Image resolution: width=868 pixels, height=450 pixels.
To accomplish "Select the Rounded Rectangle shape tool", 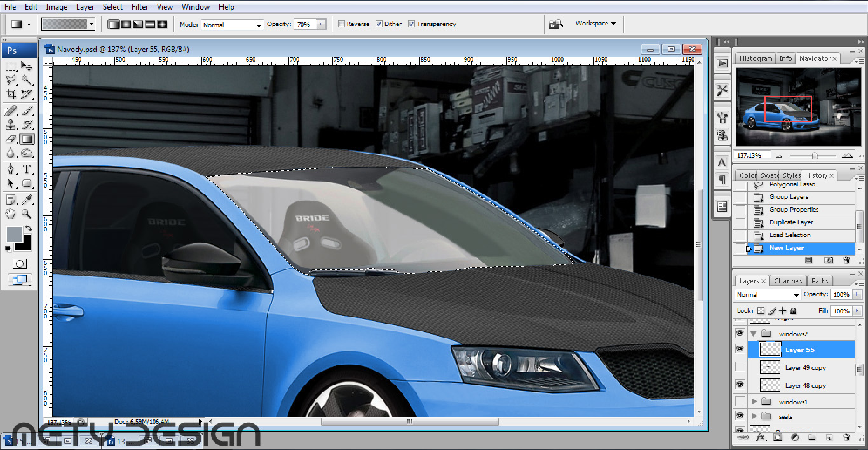I will point(27,184).
